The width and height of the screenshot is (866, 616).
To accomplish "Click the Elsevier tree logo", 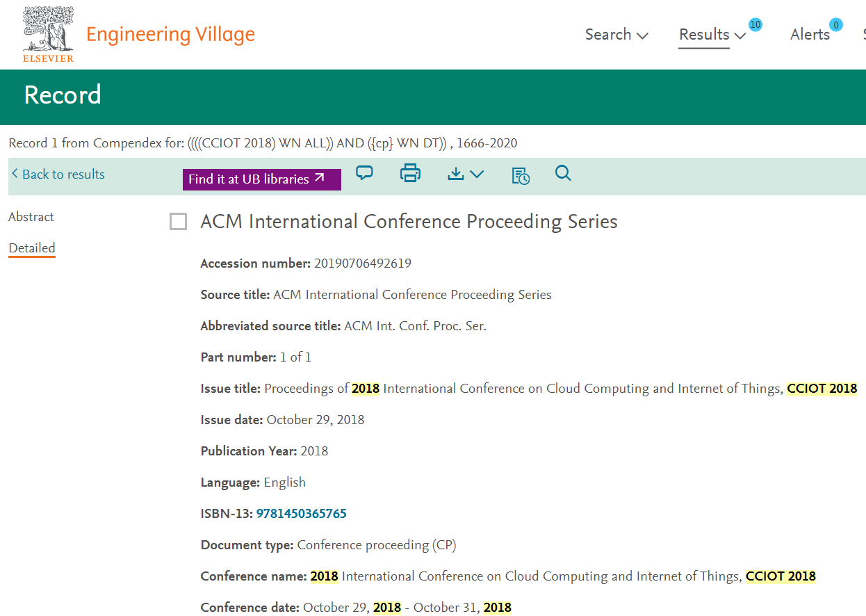I will point(49,34).
